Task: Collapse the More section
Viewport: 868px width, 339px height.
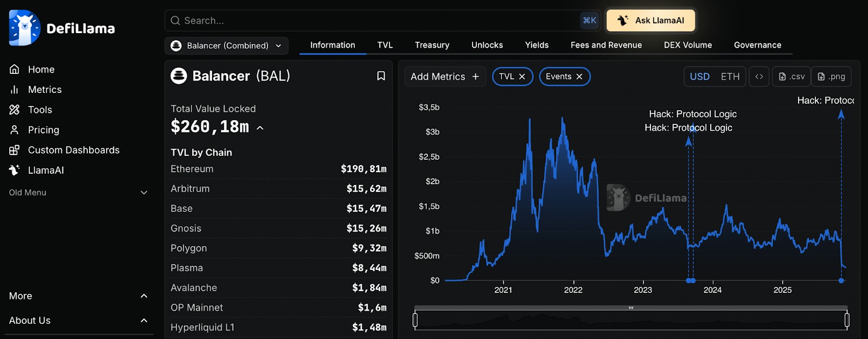Action: 79,296
